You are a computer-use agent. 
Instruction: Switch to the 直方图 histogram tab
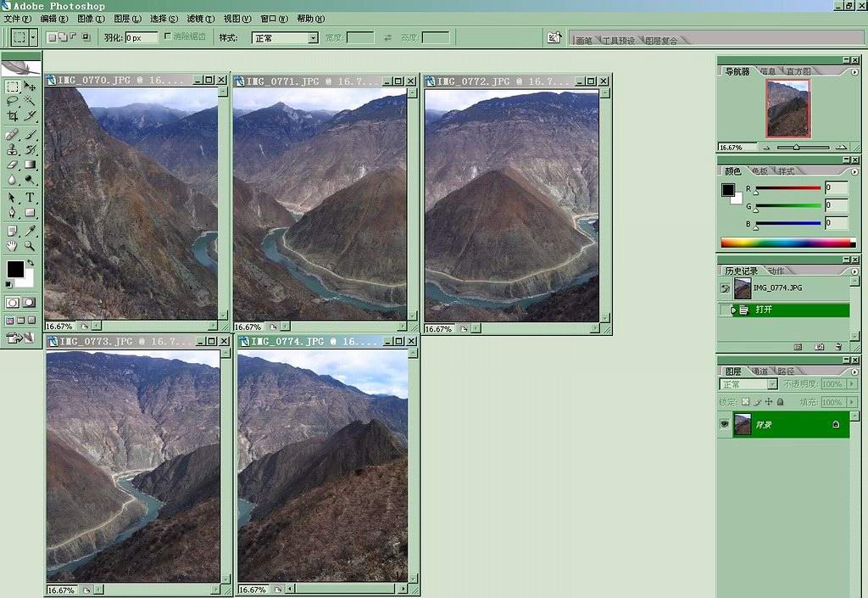pos(798,72)
